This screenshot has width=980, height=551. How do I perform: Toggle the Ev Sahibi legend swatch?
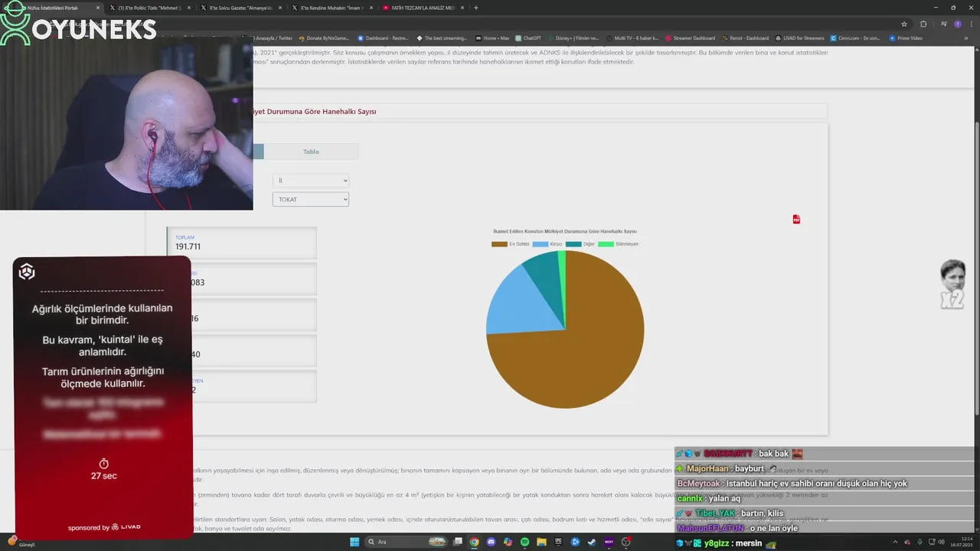[x=499, y=244]
